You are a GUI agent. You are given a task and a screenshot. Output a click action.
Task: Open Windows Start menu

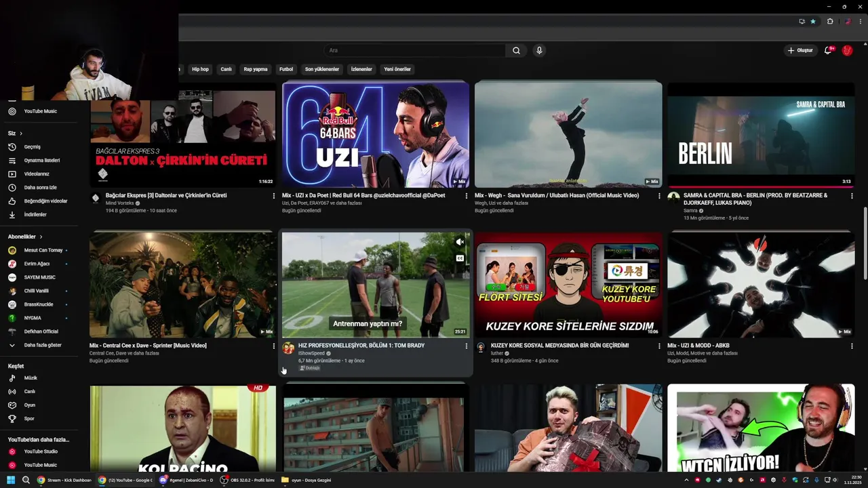tap(11, 480)
